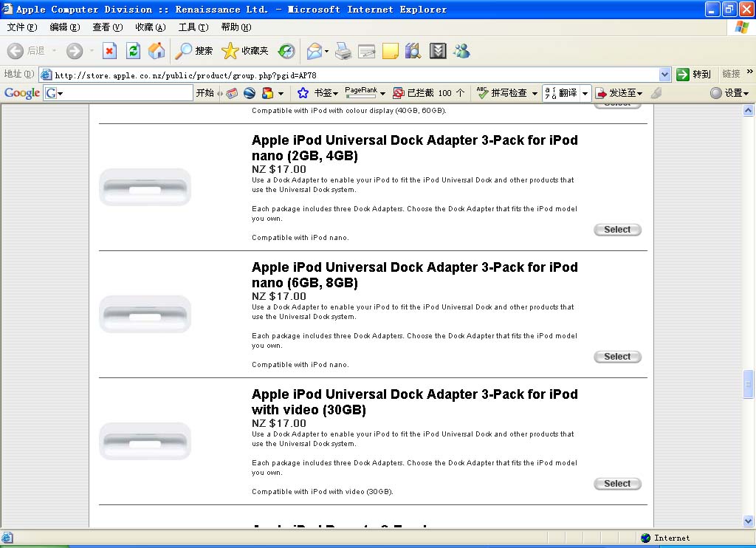Click the Mail envelope icon
Viewport: 756px width, 548px height.
click(314, 51)
